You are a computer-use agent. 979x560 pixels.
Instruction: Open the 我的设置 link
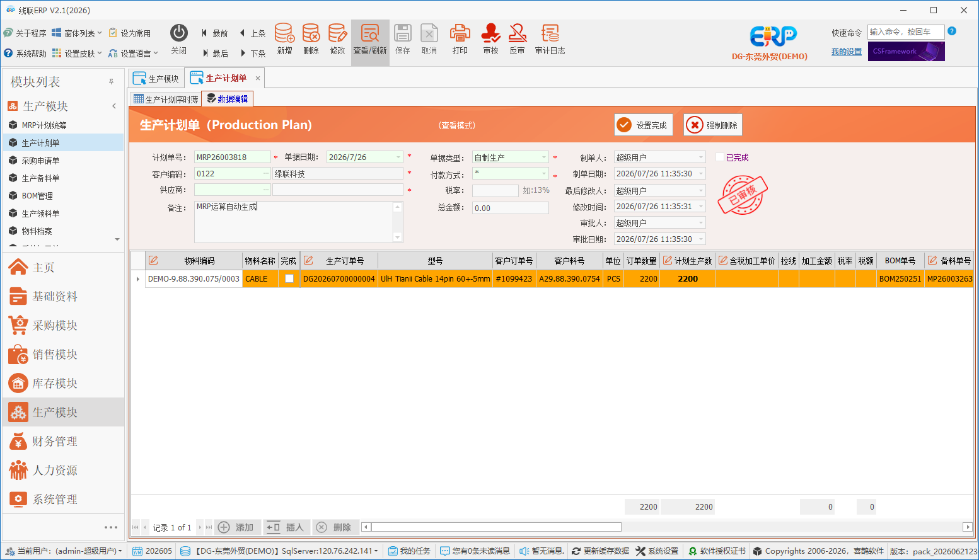(x=846, y=52)
